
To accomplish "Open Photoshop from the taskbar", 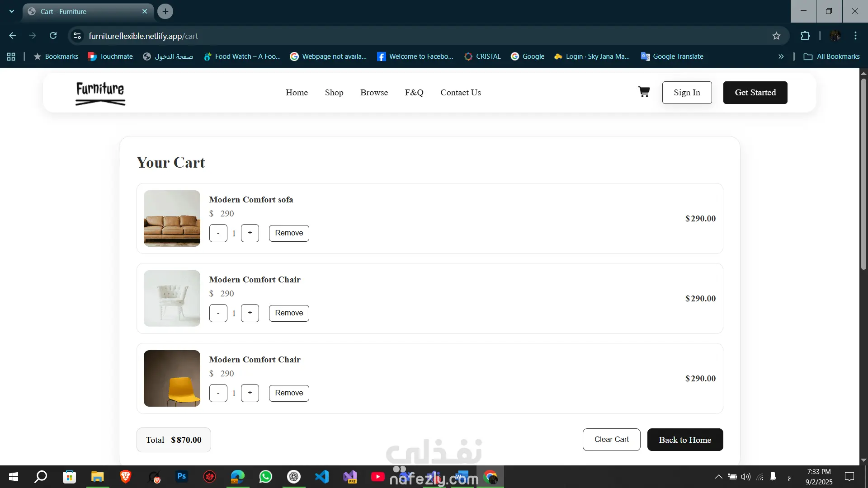I will [x=182, y=477].
